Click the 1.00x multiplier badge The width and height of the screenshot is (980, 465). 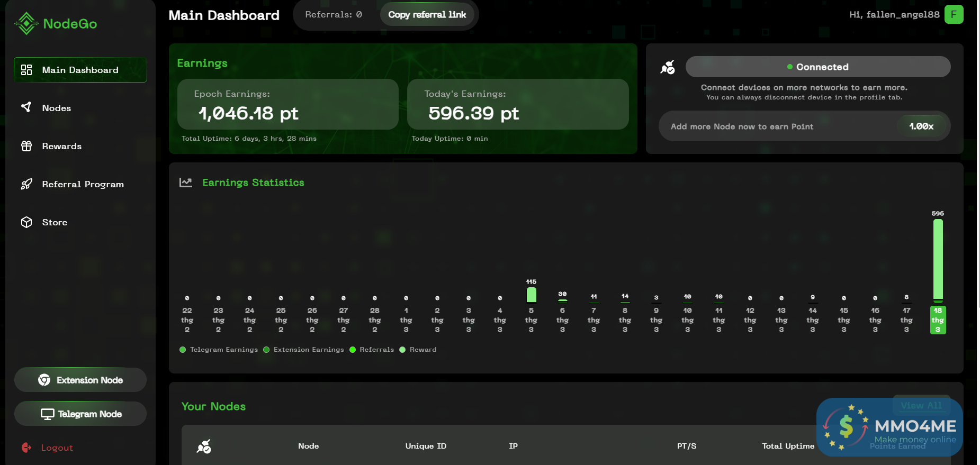pyautogui.click(x=921, y=126)
